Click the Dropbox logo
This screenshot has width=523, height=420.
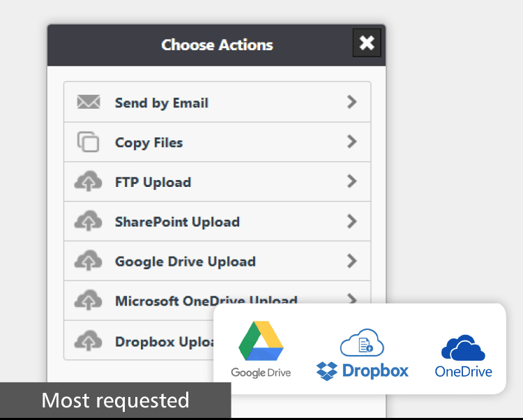click(362, 354)
